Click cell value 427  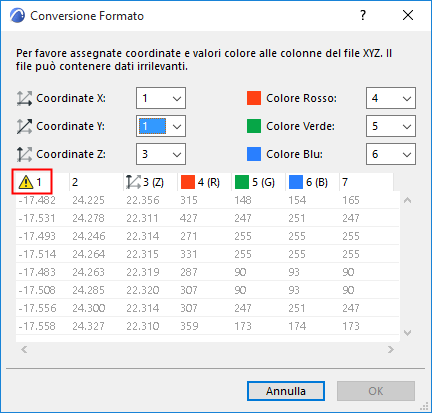(x=189, y=218)
